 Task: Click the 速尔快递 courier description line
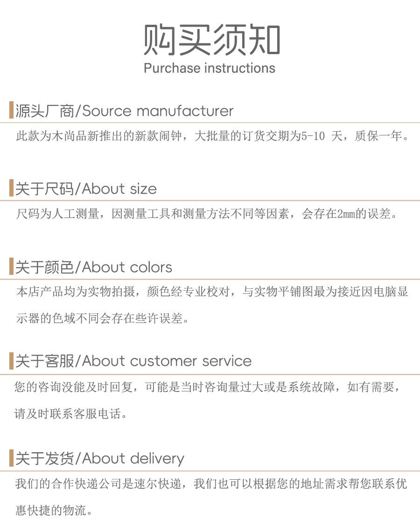click(211, 484)
